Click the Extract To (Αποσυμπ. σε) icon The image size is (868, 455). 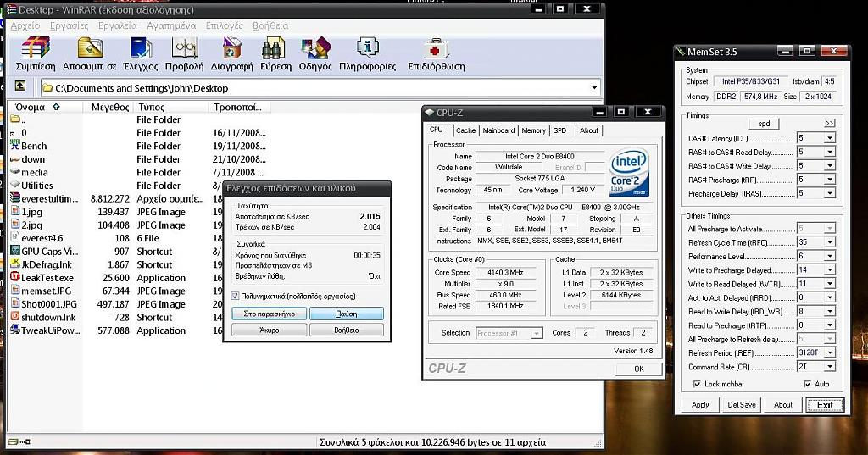(x=90, y=48)
